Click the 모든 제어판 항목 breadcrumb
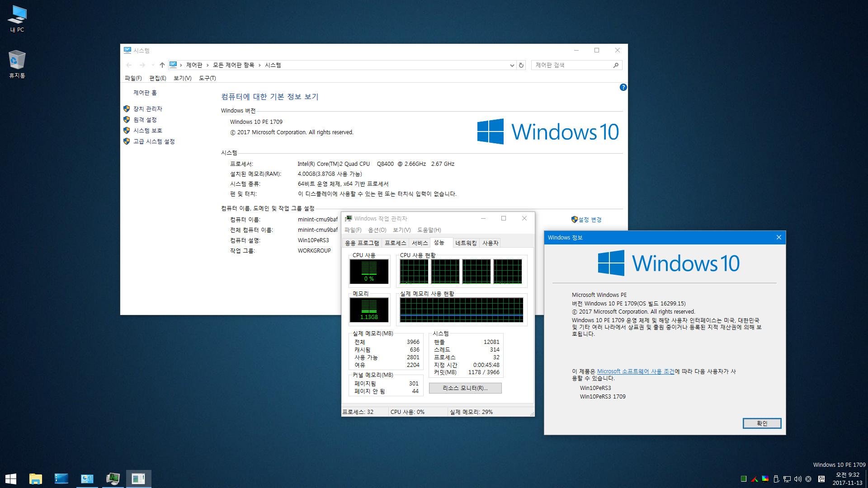 click(x=234, y=65)
